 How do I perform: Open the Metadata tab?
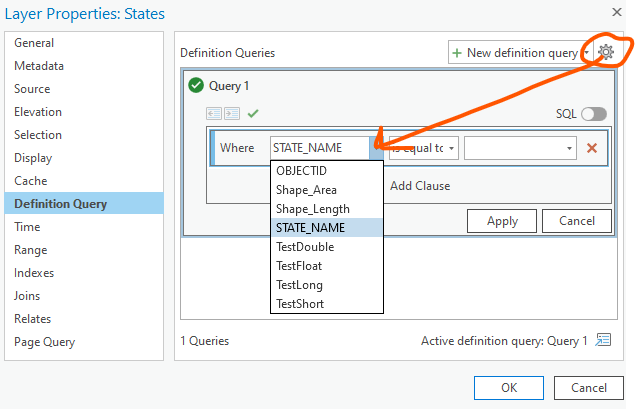(39, 66)
